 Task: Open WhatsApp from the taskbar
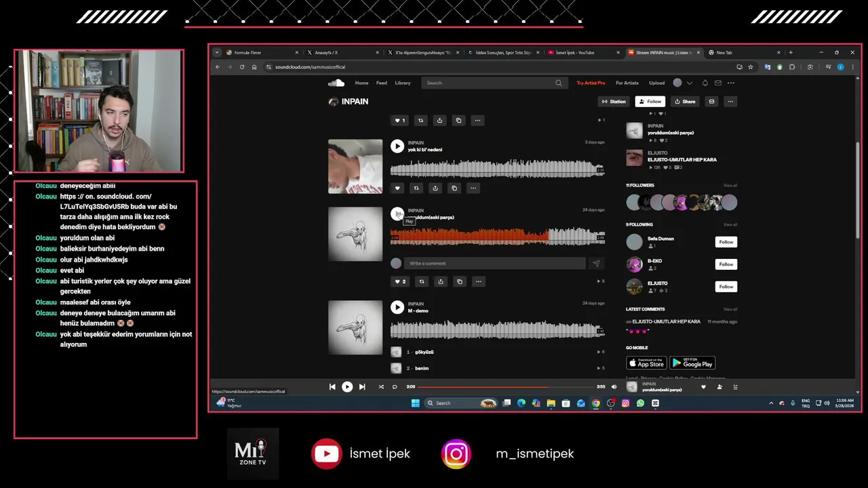pos(640,403)
